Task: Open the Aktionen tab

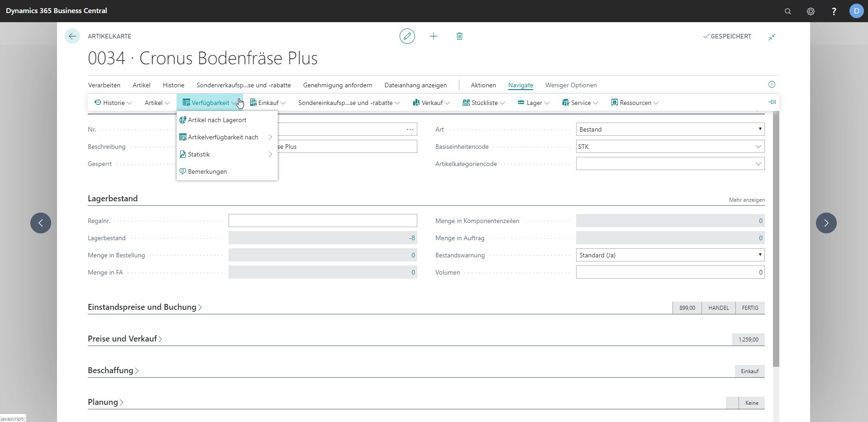Action: 483,85
